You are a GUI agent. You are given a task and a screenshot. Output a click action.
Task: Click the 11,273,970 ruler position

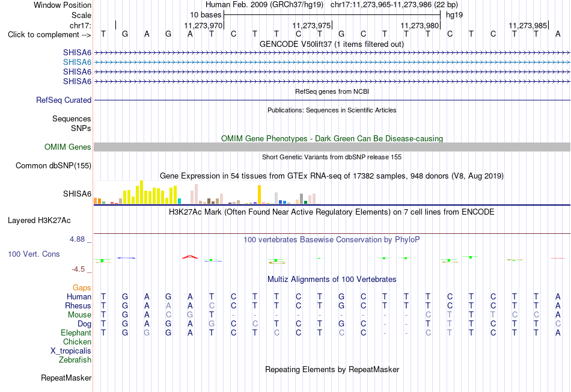[x=203, y=25]
